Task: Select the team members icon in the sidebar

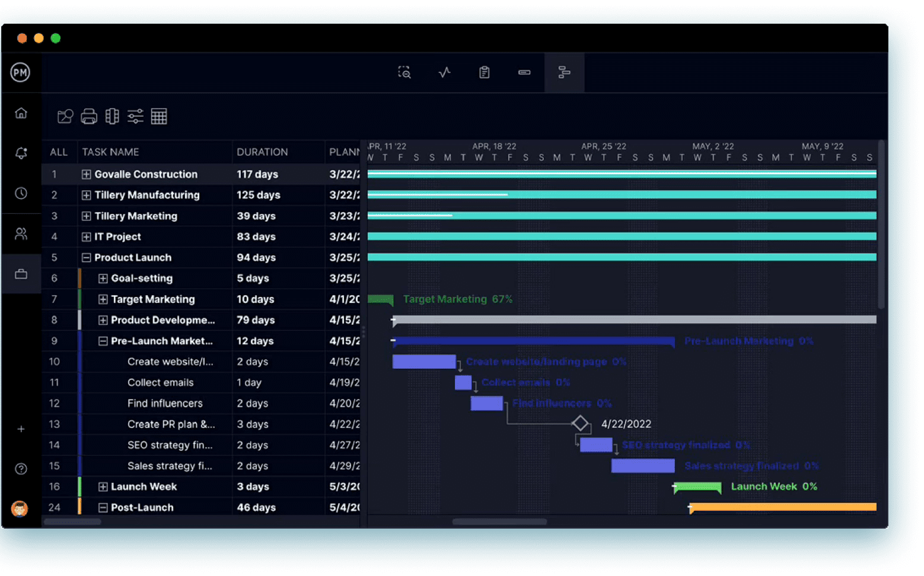Action: tap(21, 233)
